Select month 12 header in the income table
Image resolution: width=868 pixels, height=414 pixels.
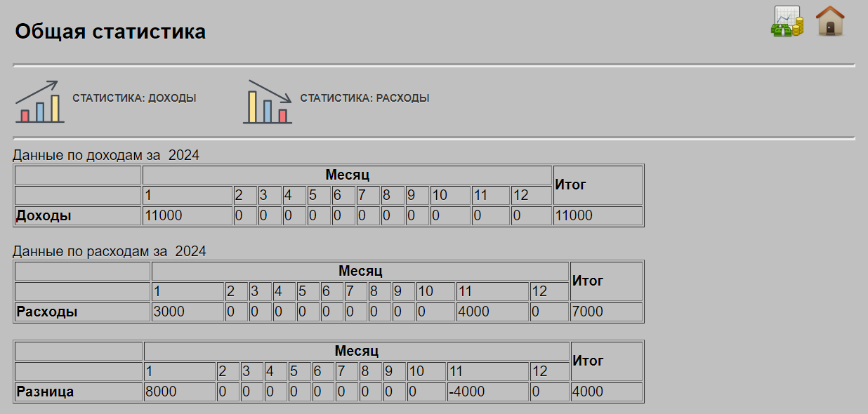click(531, 195)
